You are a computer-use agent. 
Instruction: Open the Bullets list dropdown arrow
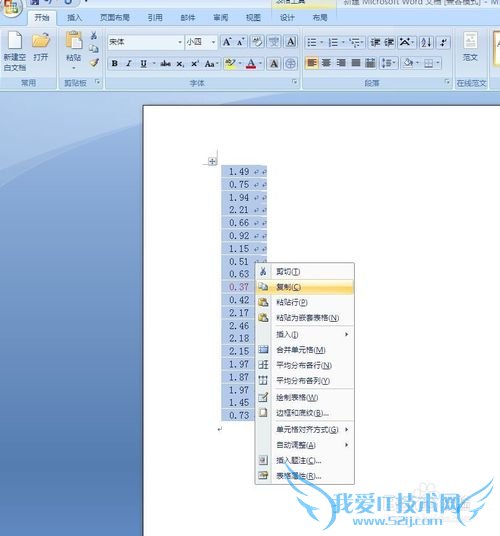click(x=322, y=42)
